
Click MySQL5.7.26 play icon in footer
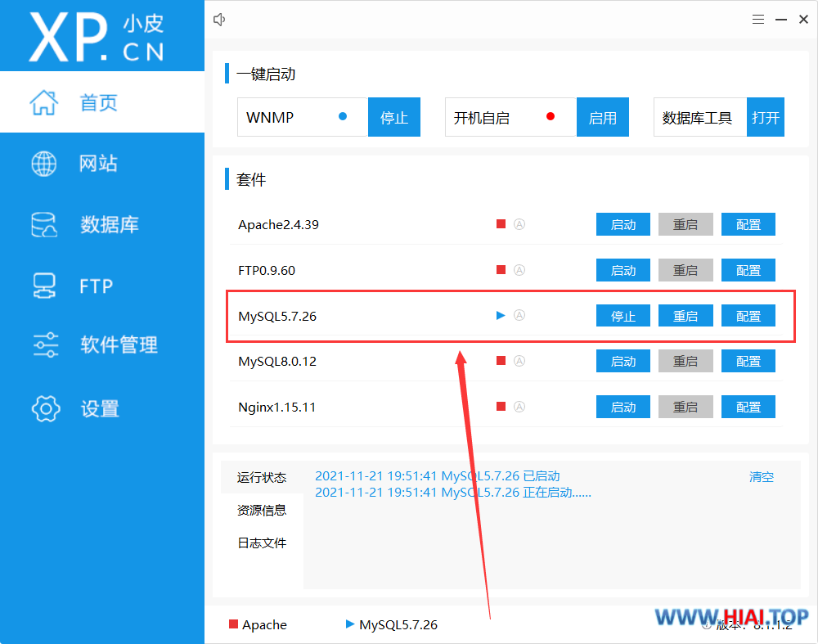coord(350,624)
